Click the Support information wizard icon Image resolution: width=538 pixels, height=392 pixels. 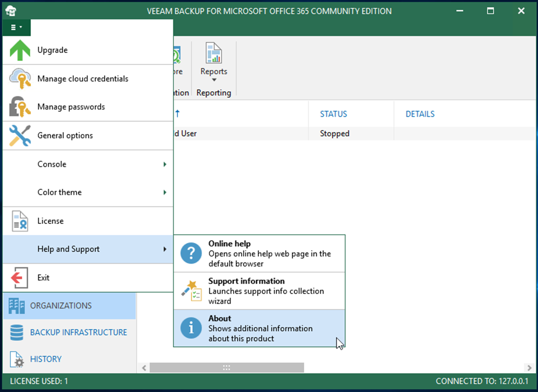[191, 291]
